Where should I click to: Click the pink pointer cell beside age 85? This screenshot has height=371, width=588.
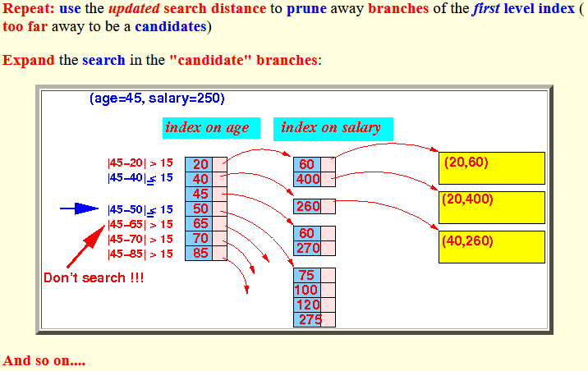pyautogui.click(x=220, y=253)
